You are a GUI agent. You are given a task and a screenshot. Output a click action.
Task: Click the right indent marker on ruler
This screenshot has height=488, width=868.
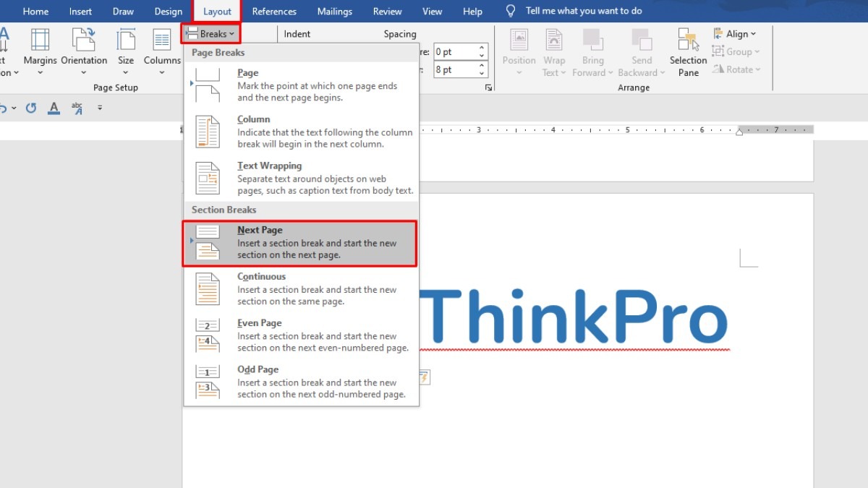click(739, 132)
